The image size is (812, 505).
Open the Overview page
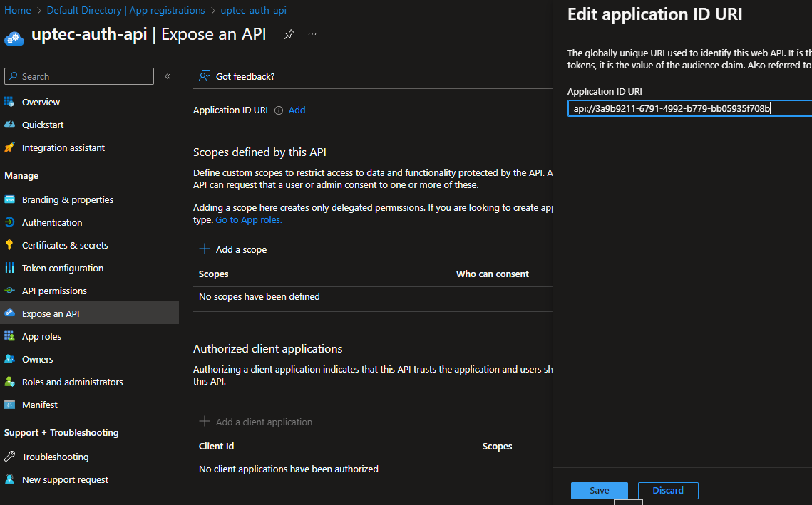tap(41, 102)
